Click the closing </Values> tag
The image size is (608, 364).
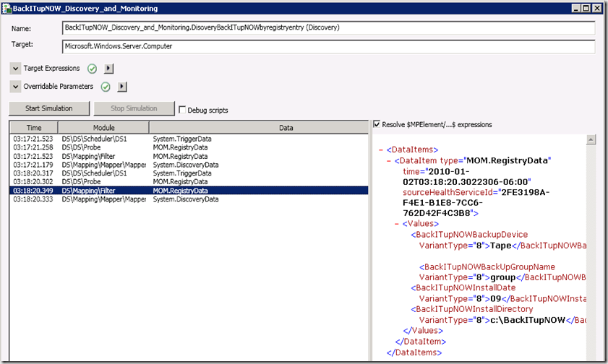click(x=423, y=331)
